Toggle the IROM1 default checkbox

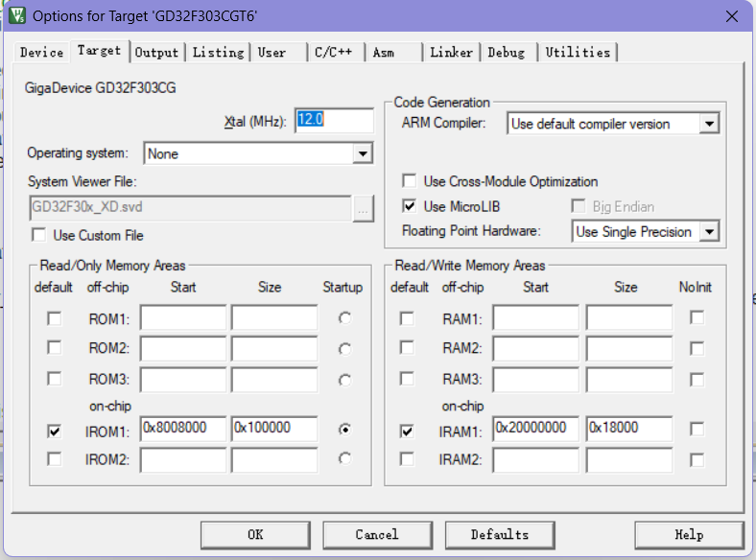[55, 432]
